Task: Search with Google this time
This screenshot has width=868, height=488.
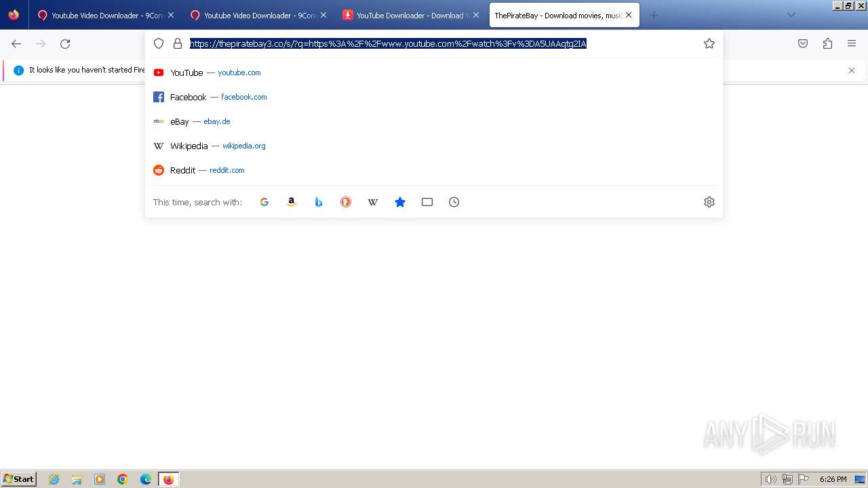Action: click(264, 202)
